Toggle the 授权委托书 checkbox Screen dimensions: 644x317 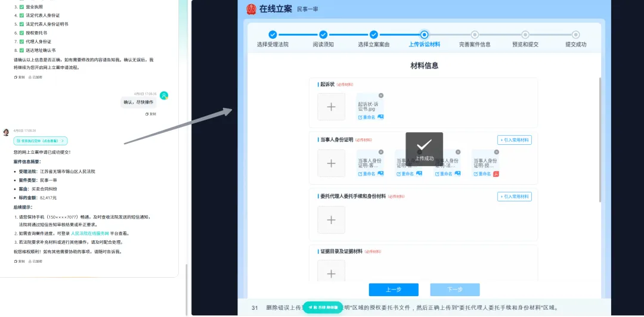tap(22, 33)
